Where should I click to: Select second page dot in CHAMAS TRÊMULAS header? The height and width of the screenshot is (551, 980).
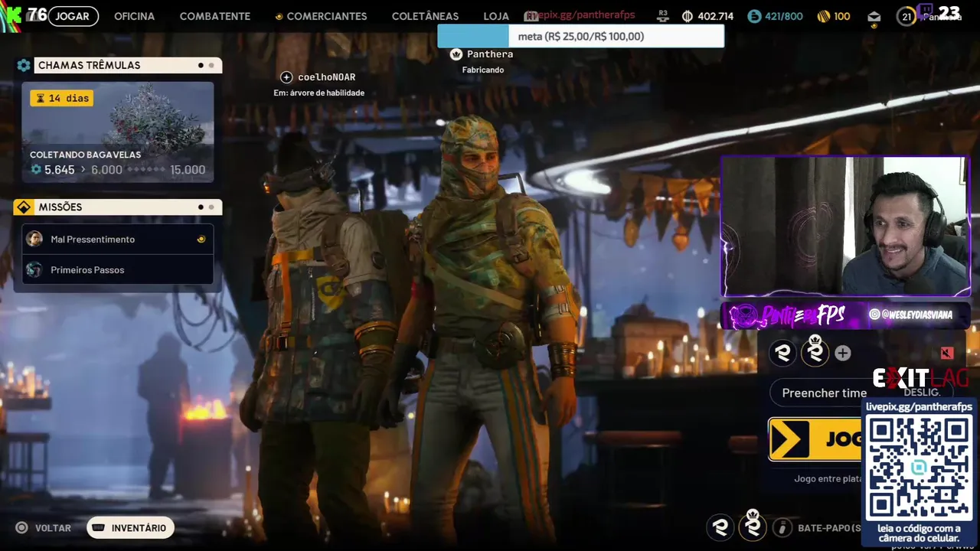[x=211, y=65]
